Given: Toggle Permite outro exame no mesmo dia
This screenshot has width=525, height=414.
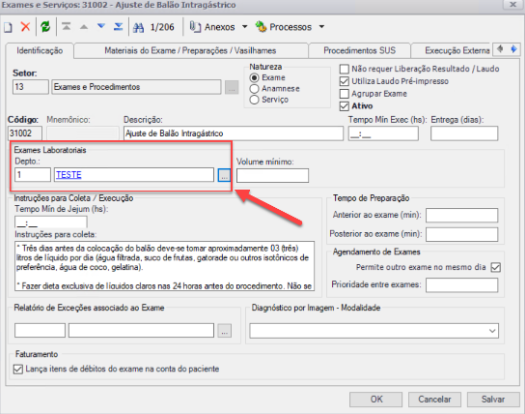Looking at the screenshot, I should tap(496, 267).
